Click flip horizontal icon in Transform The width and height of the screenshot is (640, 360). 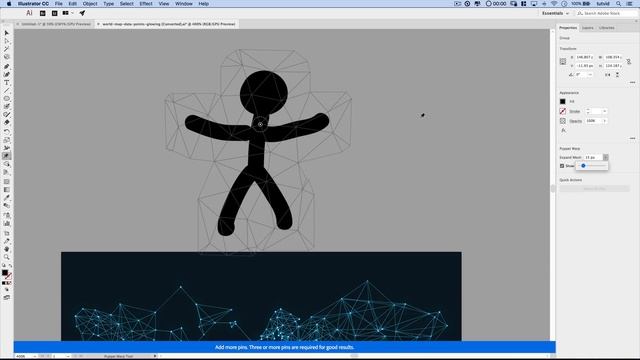pyautogui.click(x=608, y=75)
